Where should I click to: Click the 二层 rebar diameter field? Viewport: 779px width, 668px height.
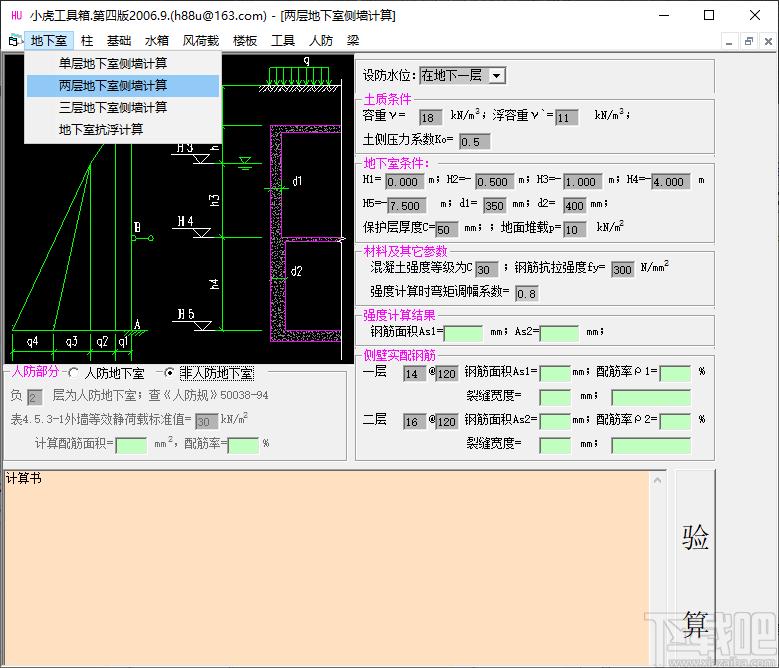414,422
